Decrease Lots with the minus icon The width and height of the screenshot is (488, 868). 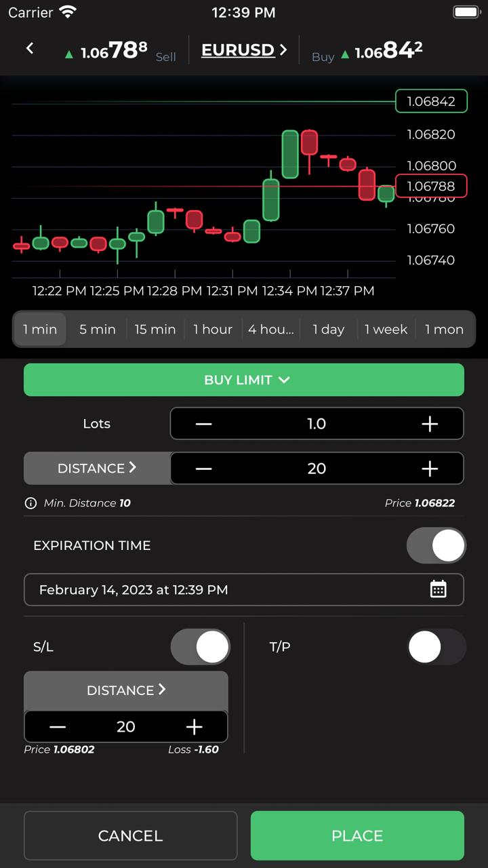point(203,424)
